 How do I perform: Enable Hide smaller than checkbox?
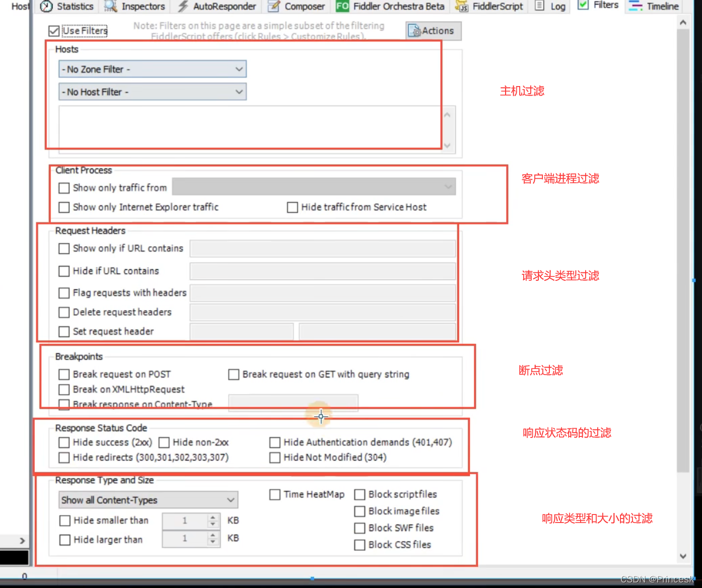coord(65,521)
